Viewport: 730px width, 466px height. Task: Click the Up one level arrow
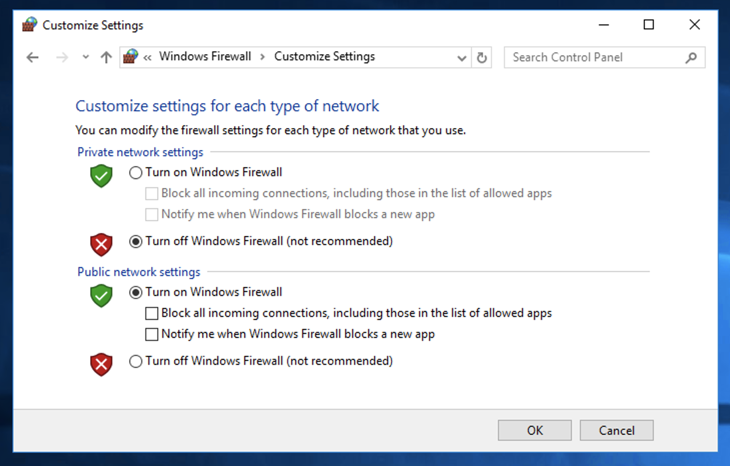(x=106, y=58)
